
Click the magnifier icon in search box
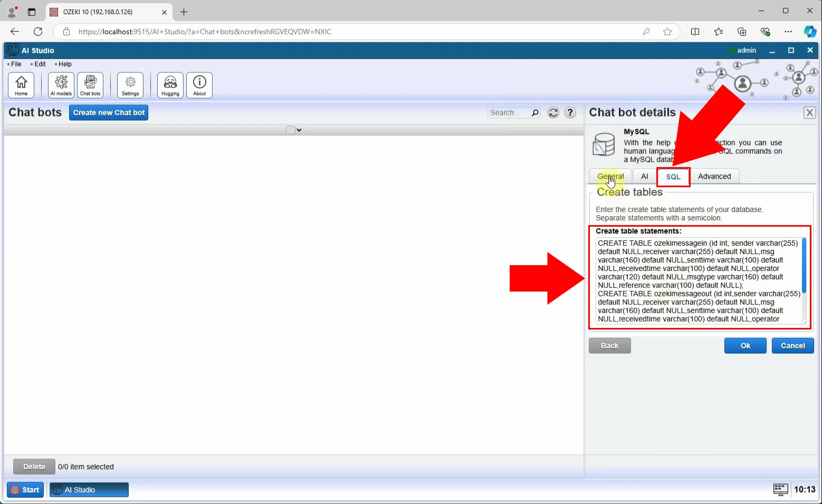535,113
